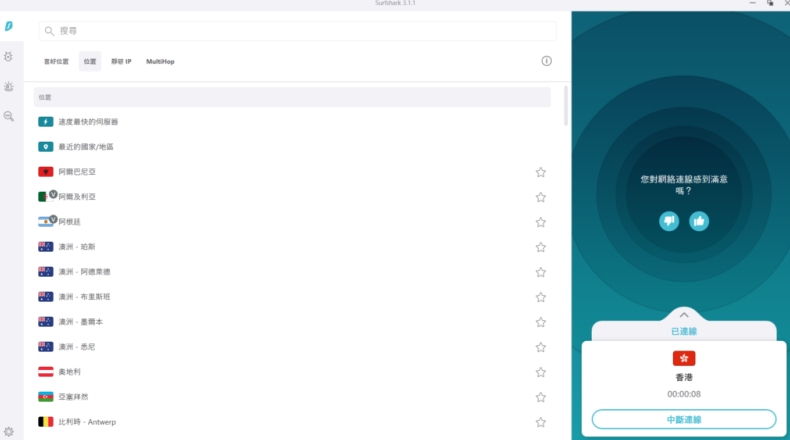Switch to the 靜態 IP tab
The image size is (790, 440).
[121, 62]
